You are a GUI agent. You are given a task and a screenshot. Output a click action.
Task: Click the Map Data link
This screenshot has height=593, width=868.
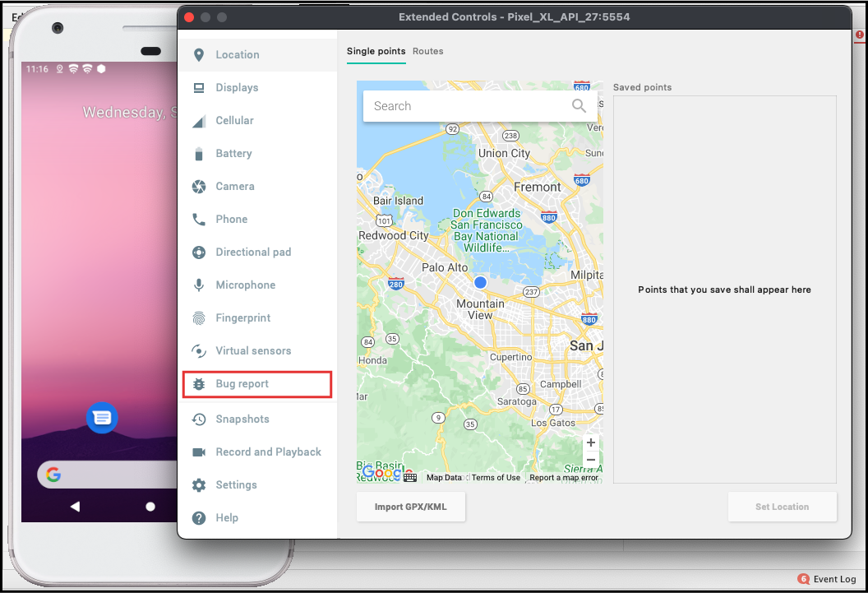[444, 477]
